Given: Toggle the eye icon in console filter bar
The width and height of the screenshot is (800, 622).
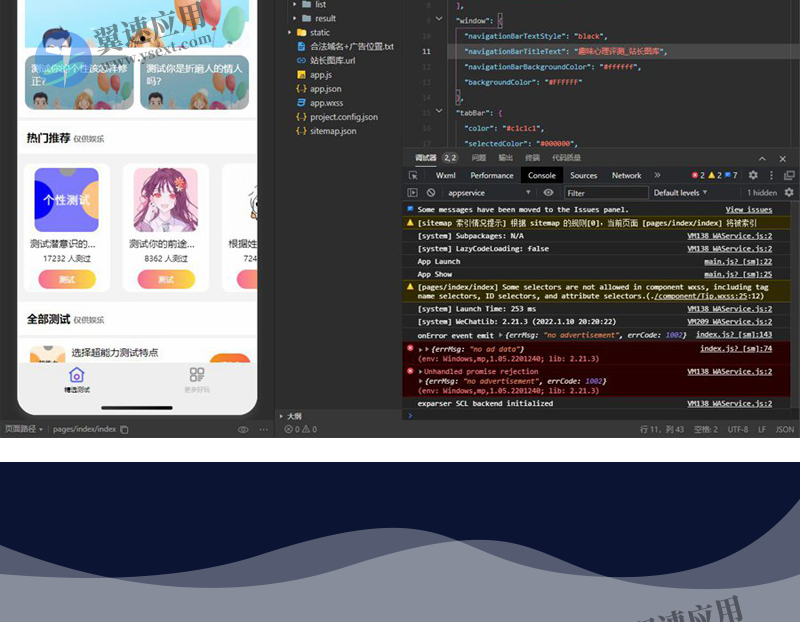Looking at the screenshot, I should [548, 192].
